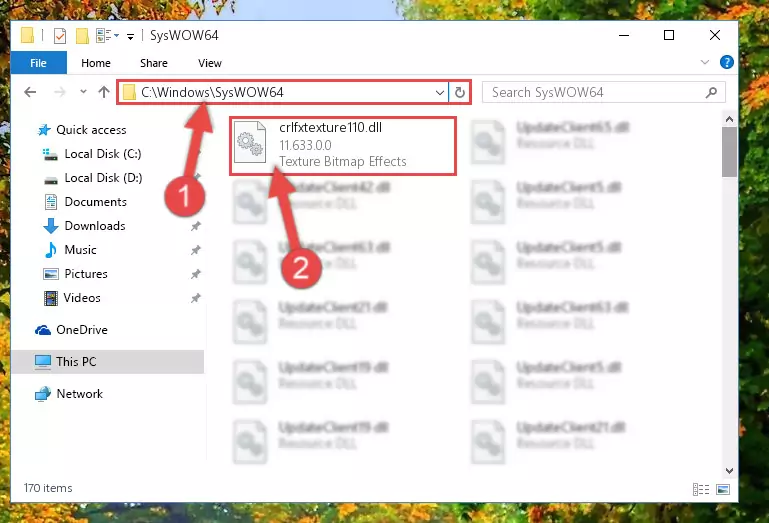The image size is (769, 523).
Task: Click the Music note icon
Action: tap(51, 250)
